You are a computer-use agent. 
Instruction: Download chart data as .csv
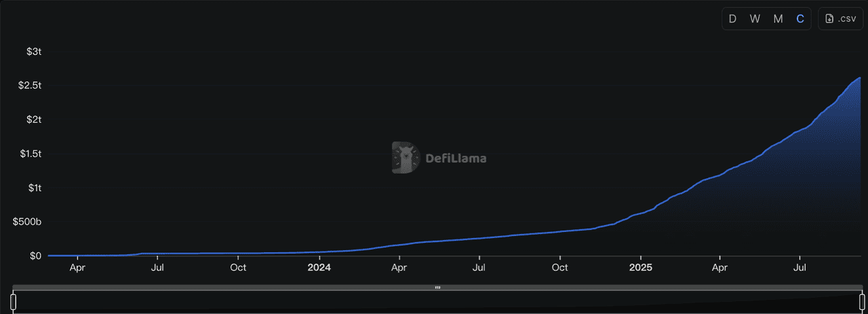[x=840, y=19]
